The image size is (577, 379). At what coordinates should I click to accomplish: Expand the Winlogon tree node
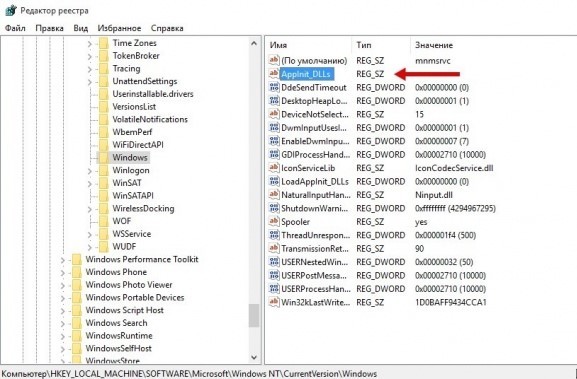90,171
